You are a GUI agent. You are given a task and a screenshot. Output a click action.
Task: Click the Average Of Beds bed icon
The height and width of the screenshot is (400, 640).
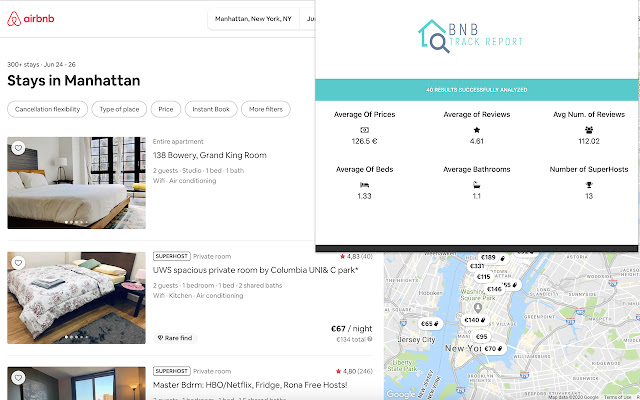364,184
